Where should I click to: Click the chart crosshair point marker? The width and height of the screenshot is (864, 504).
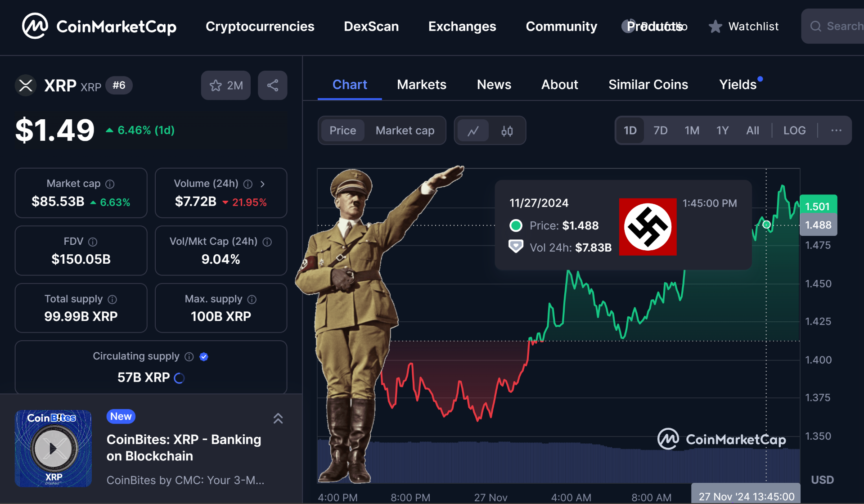[x=766, y=225]
